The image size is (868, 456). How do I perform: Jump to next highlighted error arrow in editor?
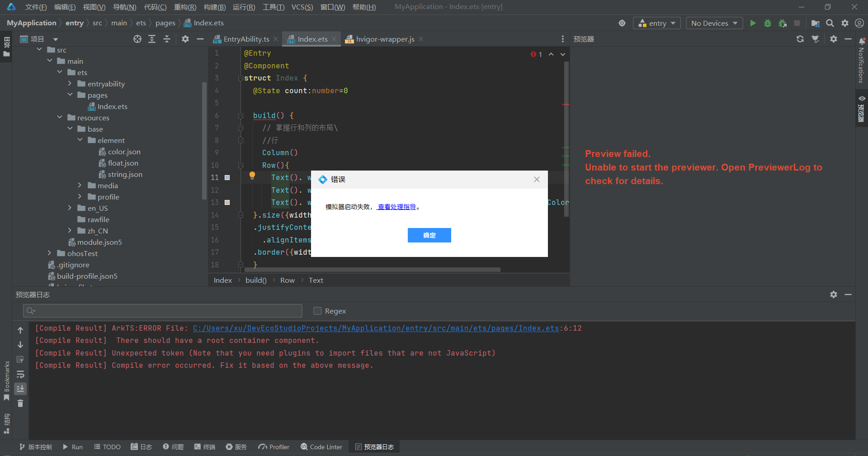click(x=563, y=54)
